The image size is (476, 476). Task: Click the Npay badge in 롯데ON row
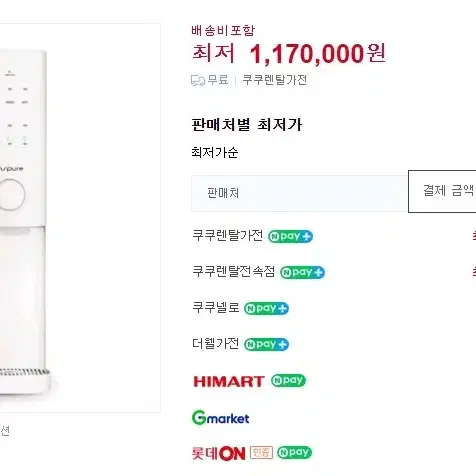click(x=294, y=452)
